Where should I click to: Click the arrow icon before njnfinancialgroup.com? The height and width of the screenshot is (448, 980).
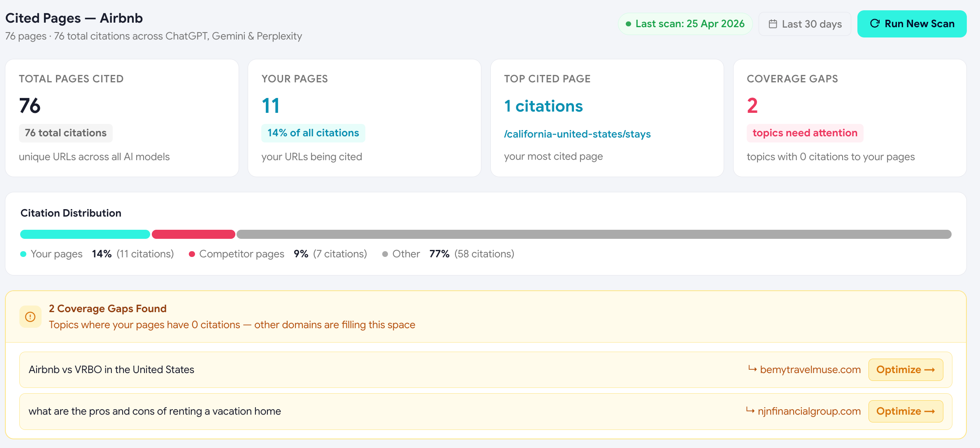[750, 410]
